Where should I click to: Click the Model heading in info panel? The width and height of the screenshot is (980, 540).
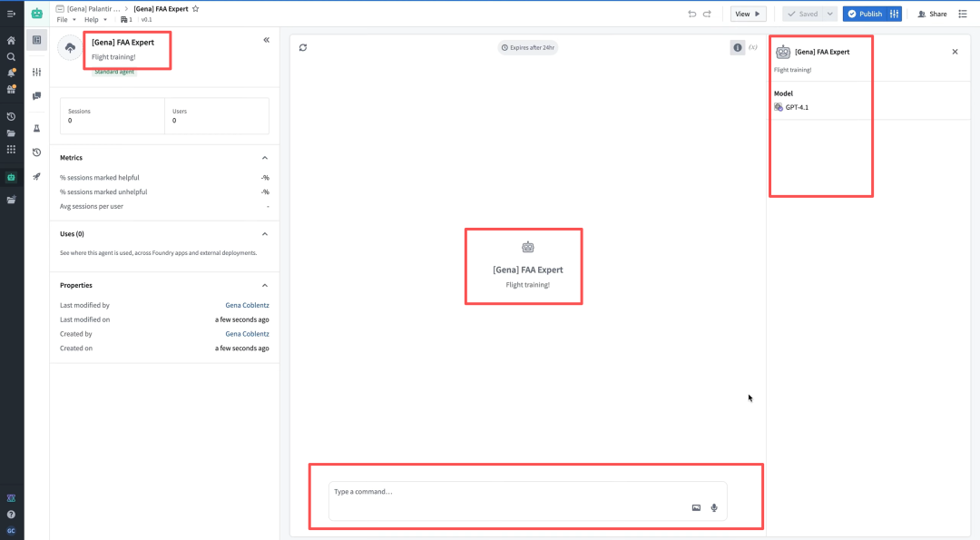click(783, 93)
